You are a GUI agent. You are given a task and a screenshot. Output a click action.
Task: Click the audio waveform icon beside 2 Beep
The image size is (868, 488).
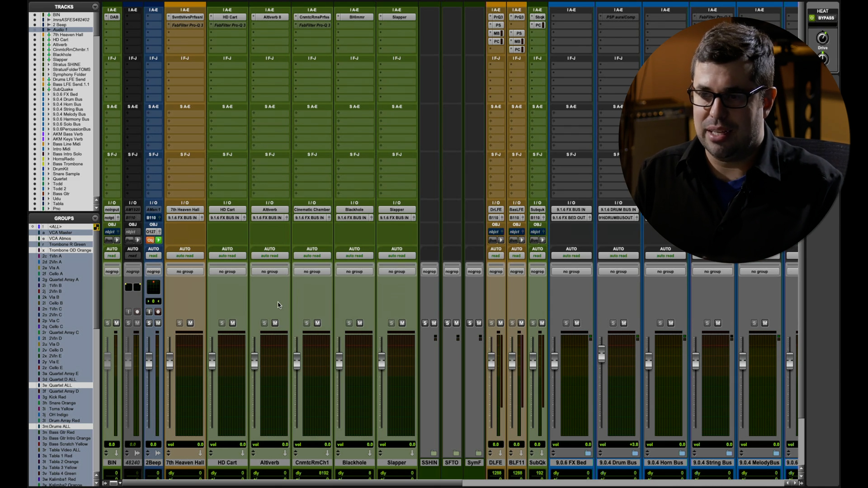(x=49, y=25)
